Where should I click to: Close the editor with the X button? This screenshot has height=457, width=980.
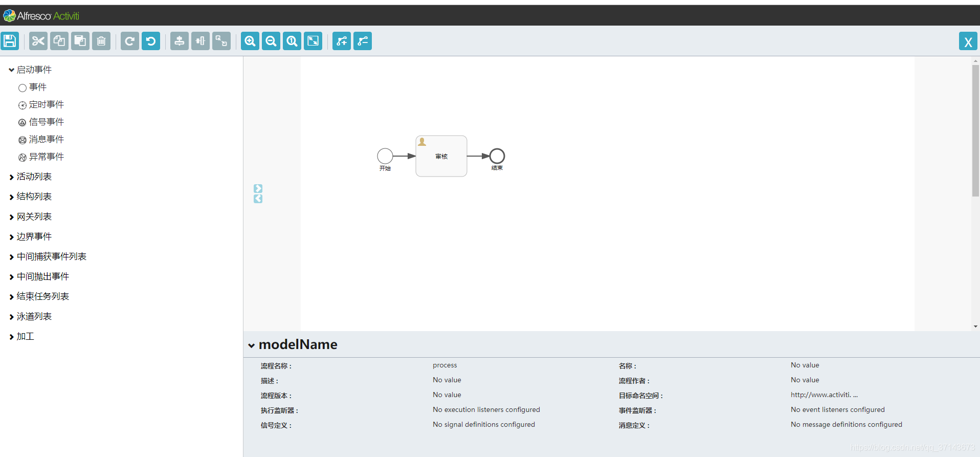coord(968,41)
